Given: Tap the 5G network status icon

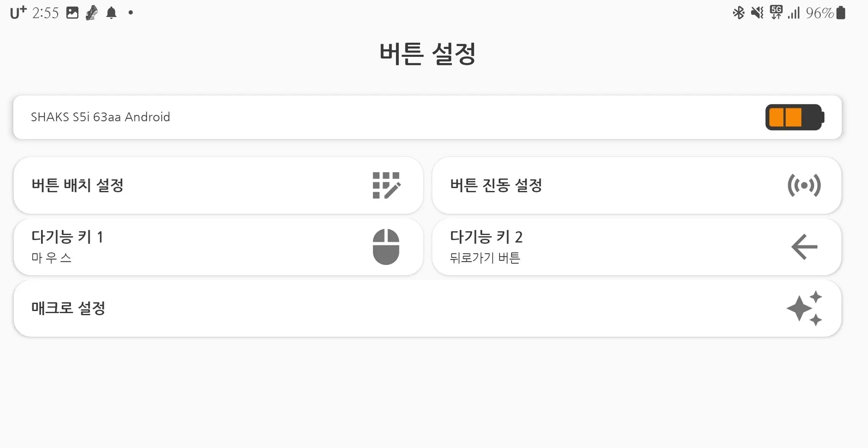Looking at the screenshot, I should coord(776,12).
